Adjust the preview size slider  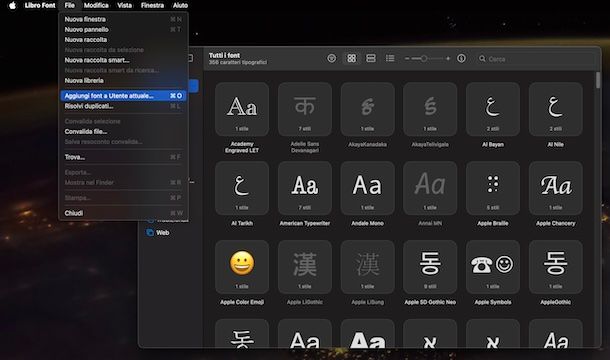click(x=427, y=58)
